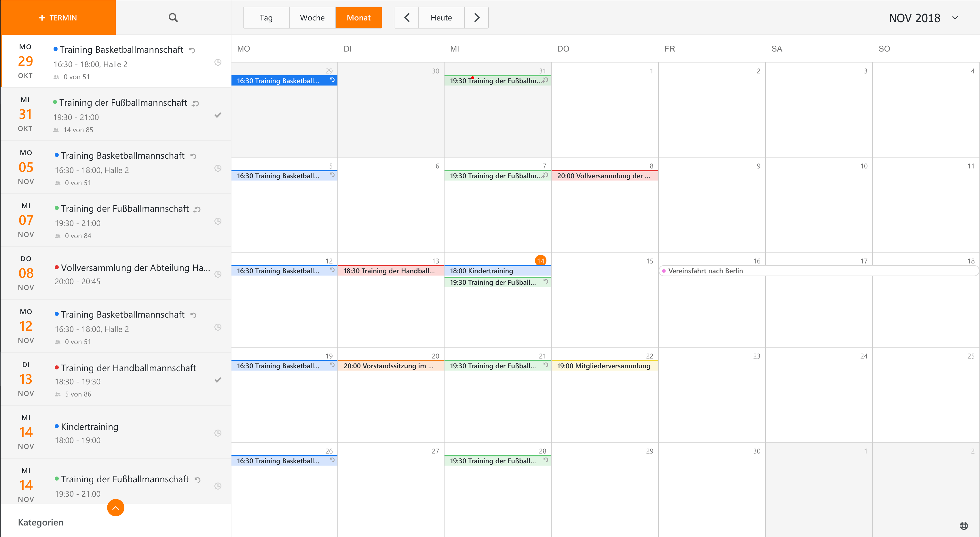The image size is (980, 537).
Task: Click clock icon of 07 NOV Fußball entry
Action: coord(218,221)
